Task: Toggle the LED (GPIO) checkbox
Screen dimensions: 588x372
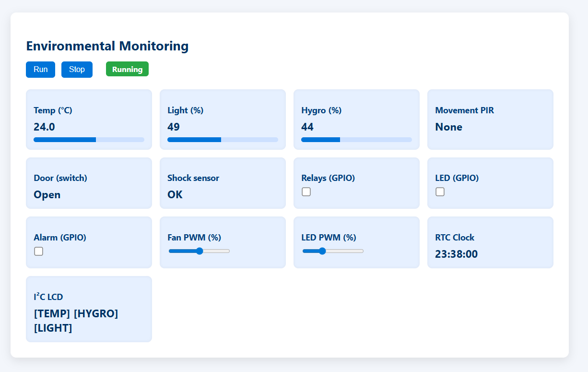Action: (x=440, y=192)
